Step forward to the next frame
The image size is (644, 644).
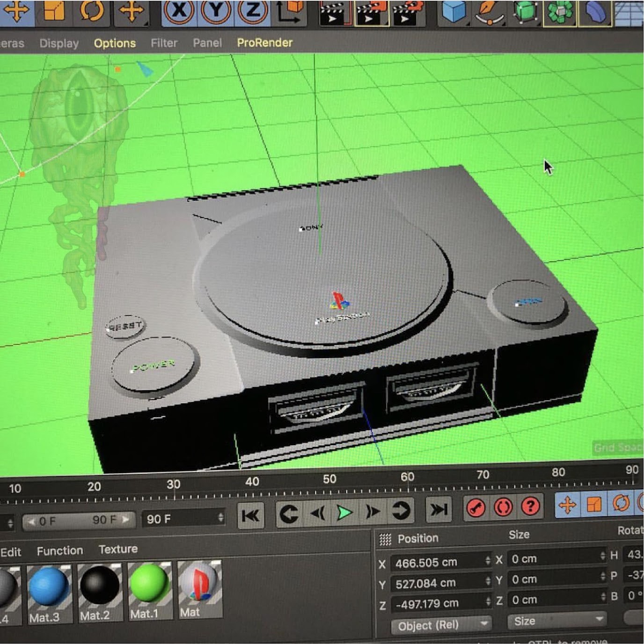[373, 512]
